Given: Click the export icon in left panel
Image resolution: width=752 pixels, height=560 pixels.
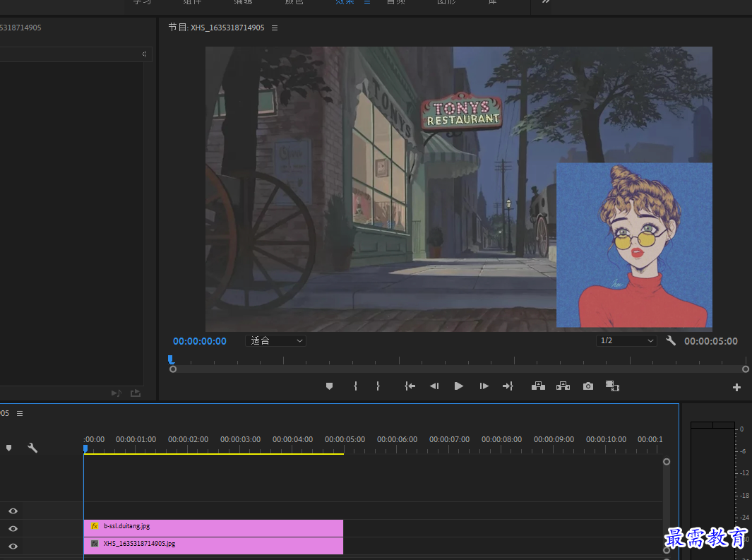Looking at the screenshot, I should [136, 393].
